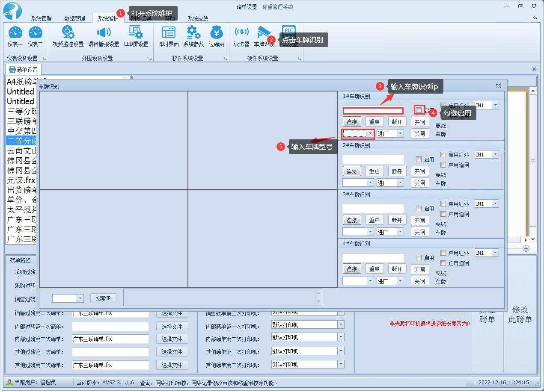
Task: Open 语音播报设置 speaker icon
Action: click(x=104, y=36)
